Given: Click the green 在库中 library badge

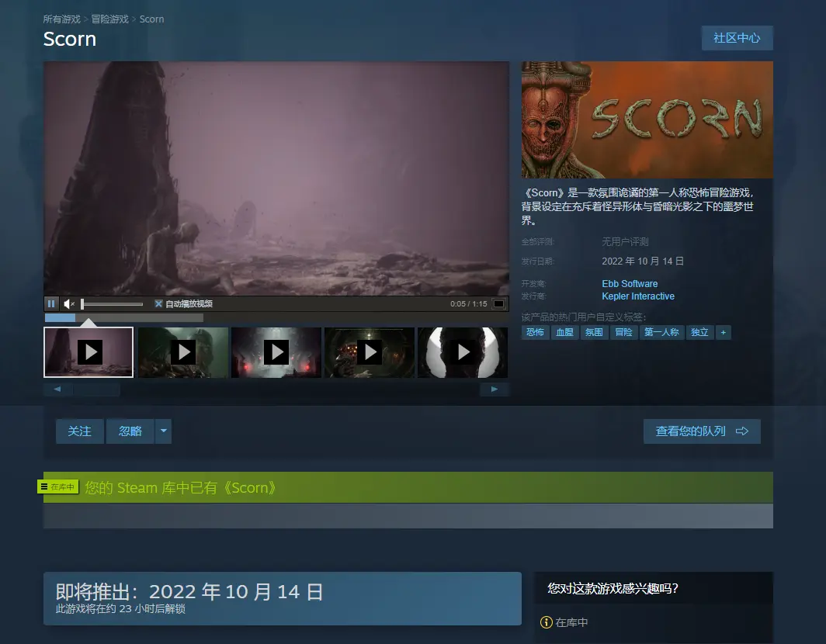Looking at the screenshot, I should click(58, 487).
